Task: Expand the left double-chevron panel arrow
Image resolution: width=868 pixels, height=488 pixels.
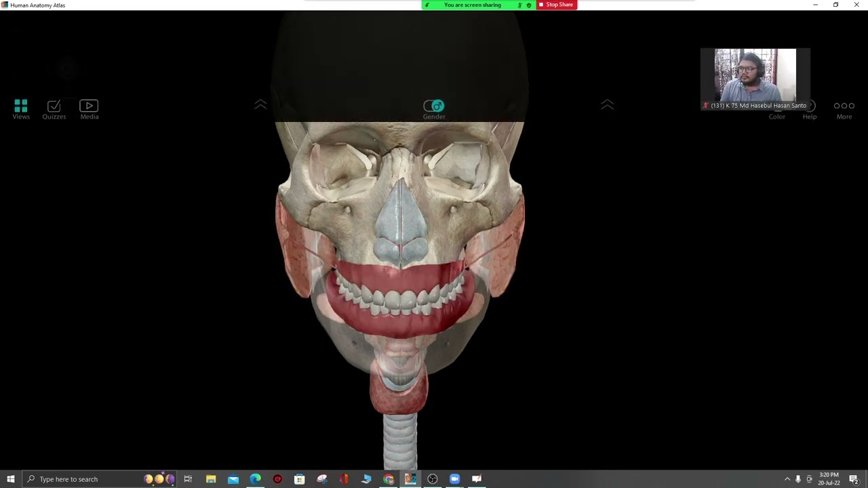Action: click(x=260, y=104)
